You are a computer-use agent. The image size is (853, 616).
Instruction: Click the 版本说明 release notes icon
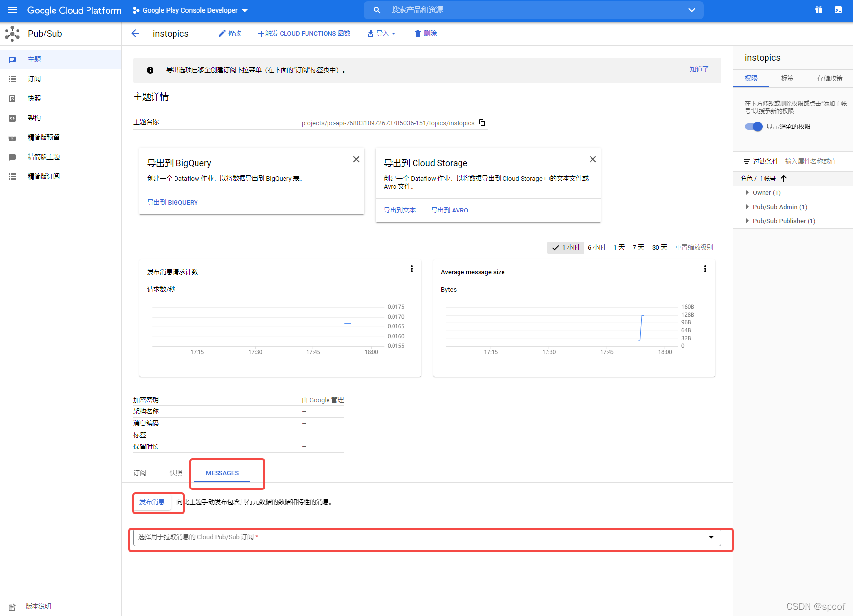point(12,607)
